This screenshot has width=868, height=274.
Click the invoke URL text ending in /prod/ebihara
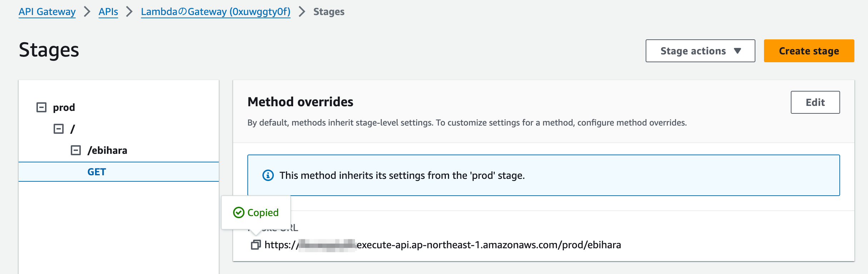tap(488, 245)
